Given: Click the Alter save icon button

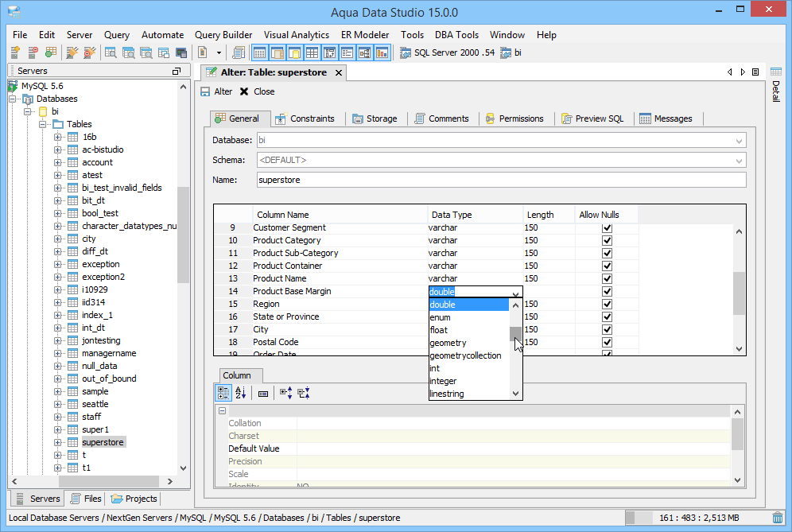Looking at the screenshot, I should point(206,91).
